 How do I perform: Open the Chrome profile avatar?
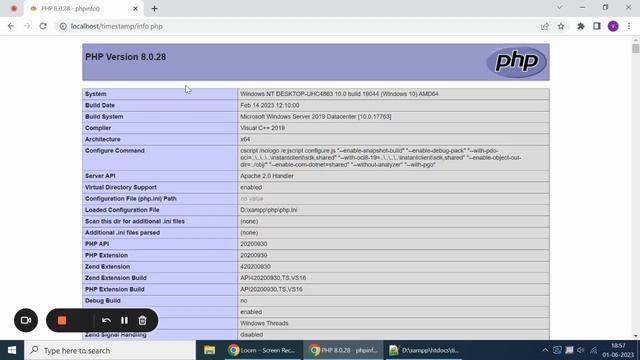point(613,26)
